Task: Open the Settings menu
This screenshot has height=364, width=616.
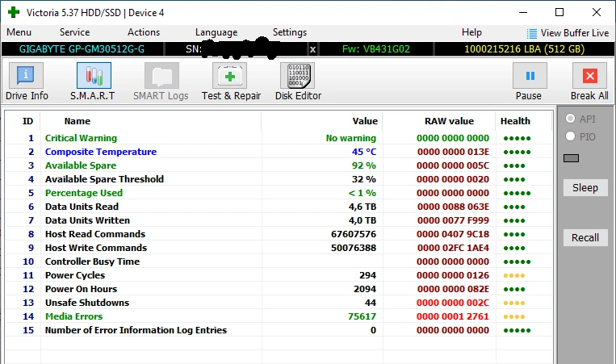Action: tap(290, 32)
